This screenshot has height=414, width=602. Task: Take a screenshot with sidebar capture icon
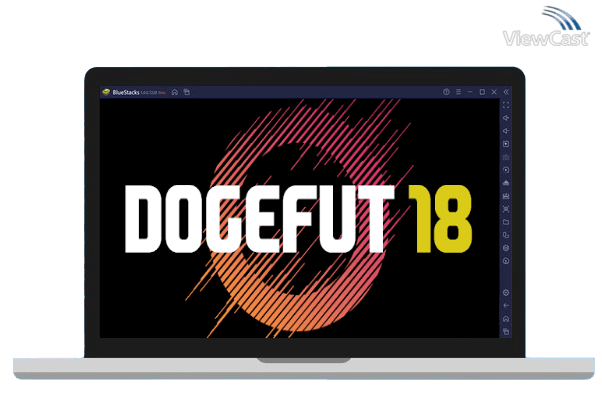pyautogui.click(x=506, y=209)
